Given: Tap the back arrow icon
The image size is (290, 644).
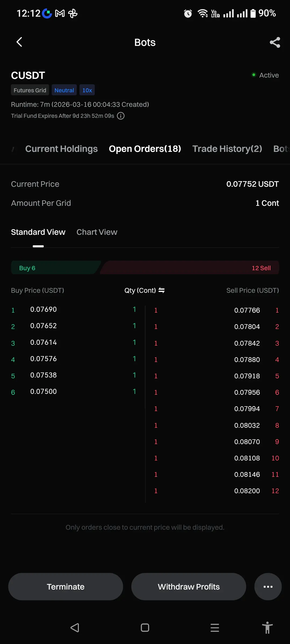Looking at the screenshot, I should click(19, 42).
